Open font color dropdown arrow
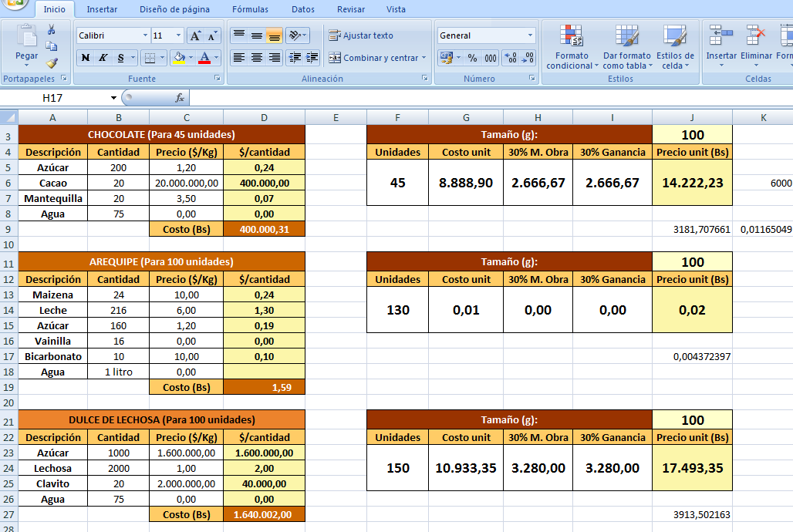793x532 pixels. (217, 58)
